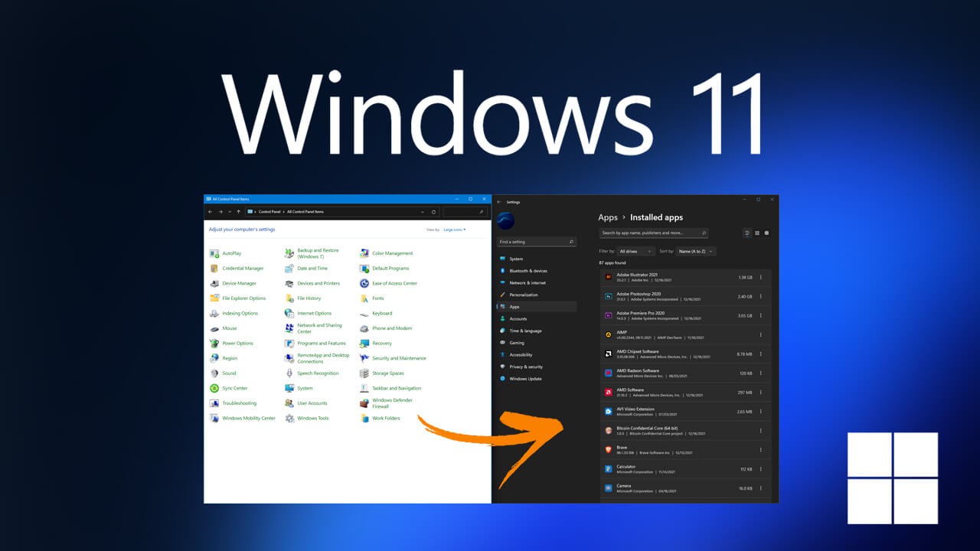
Task: Open 'Sort by: Name (A to Z)' dropdown
Action: coord(696,251)
